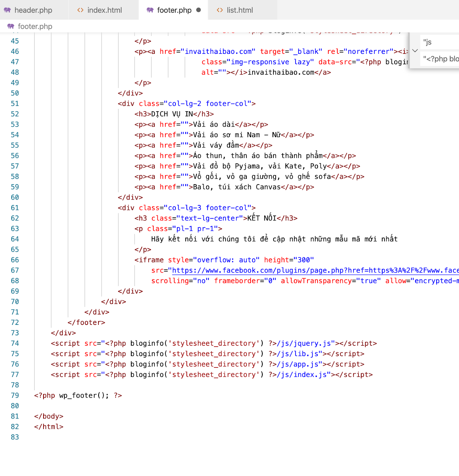Select the footer.php tab
The width and height of the screenshot is (459, 476).
[x=174, y=10]
